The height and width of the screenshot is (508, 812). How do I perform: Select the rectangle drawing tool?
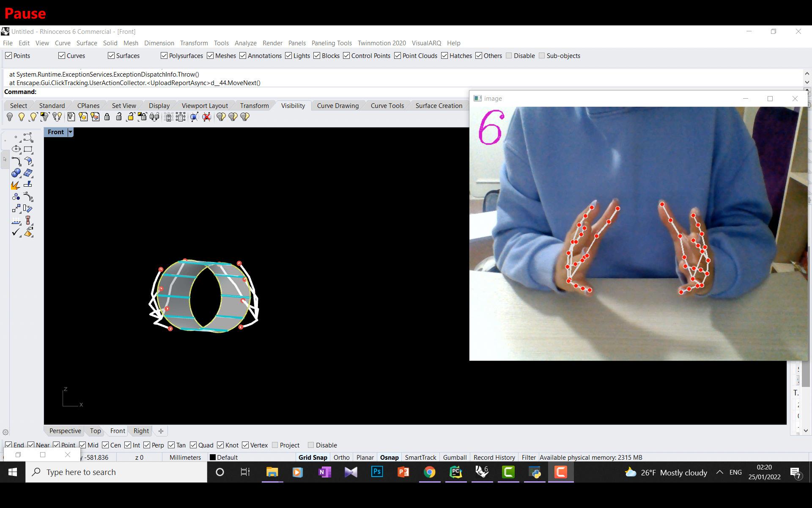[28, 149]
